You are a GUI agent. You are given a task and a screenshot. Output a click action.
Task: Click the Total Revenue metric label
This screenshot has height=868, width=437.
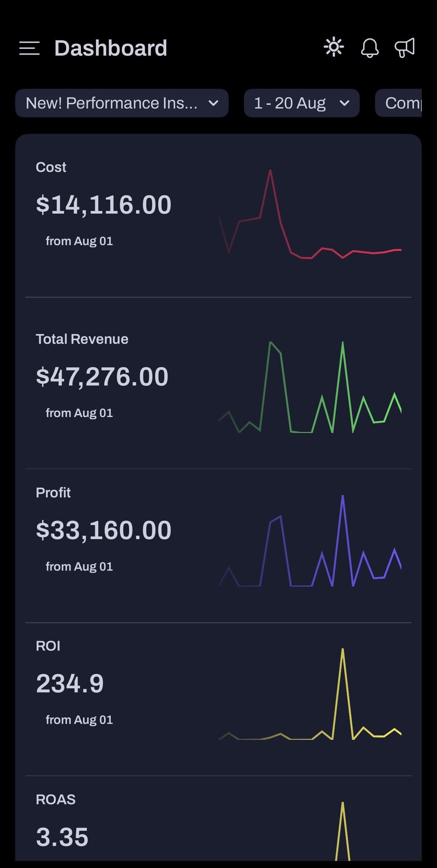coord(82,339)
